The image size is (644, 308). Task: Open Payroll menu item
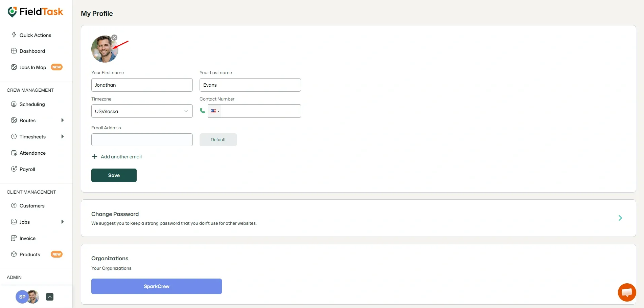(27, 169)
